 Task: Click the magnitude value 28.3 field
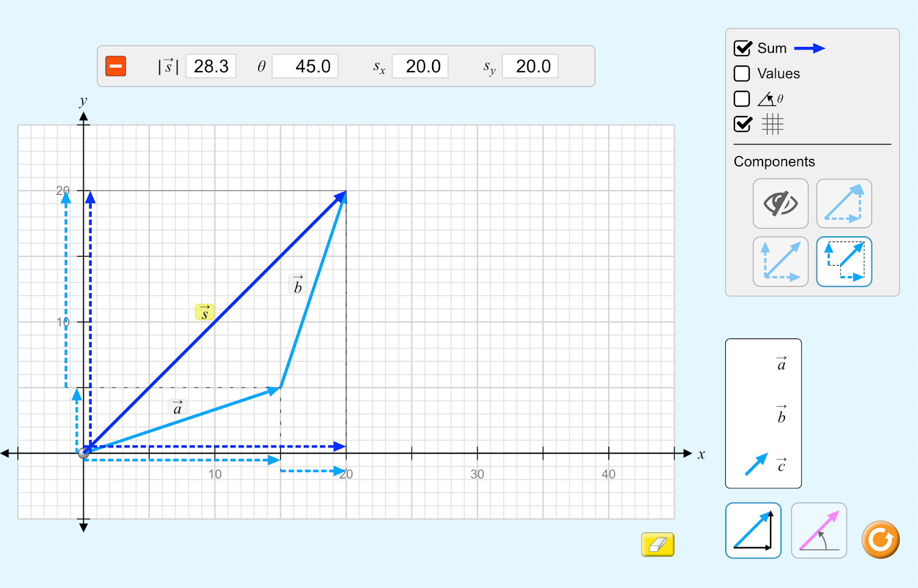(211, 67)
